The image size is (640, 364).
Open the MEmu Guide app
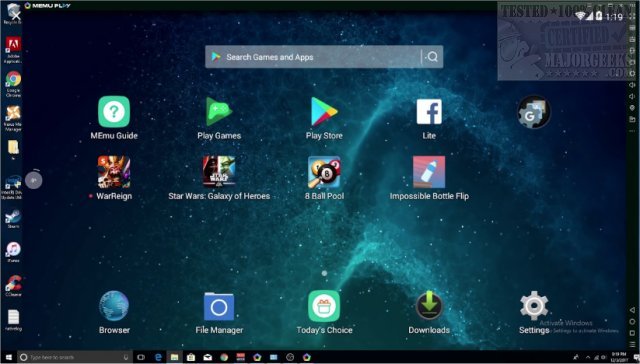tap(114, 112)
